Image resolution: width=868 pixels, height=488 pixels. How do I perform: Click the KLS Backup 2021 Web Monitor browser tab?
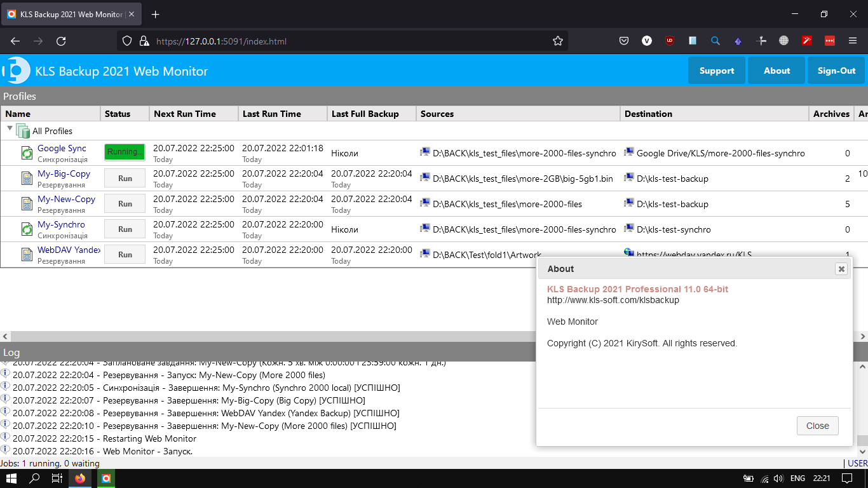(71, 14)
